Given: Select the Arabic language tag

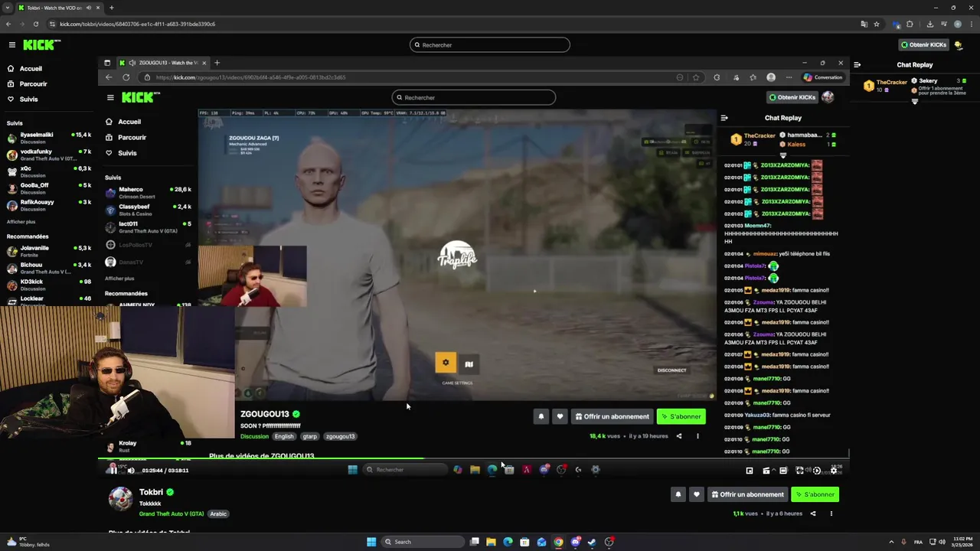Looking at the screenshot, I should 218,514.
